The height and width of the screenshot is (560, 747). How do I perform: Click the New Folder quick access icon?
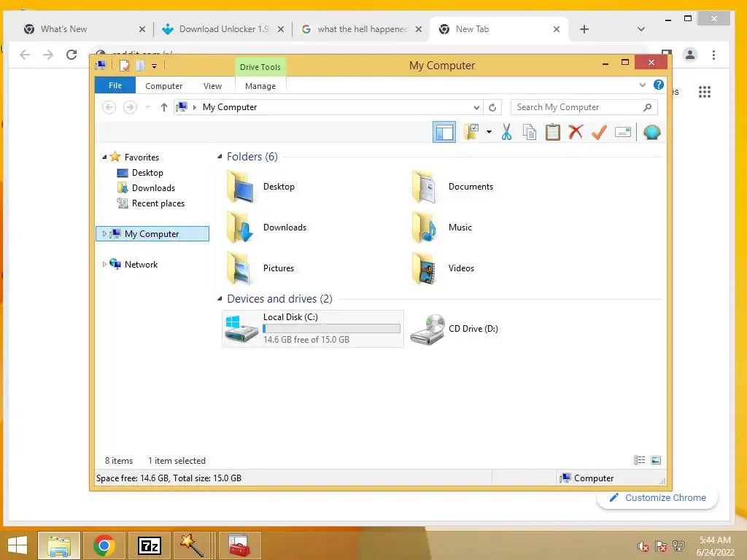(139, 66)
